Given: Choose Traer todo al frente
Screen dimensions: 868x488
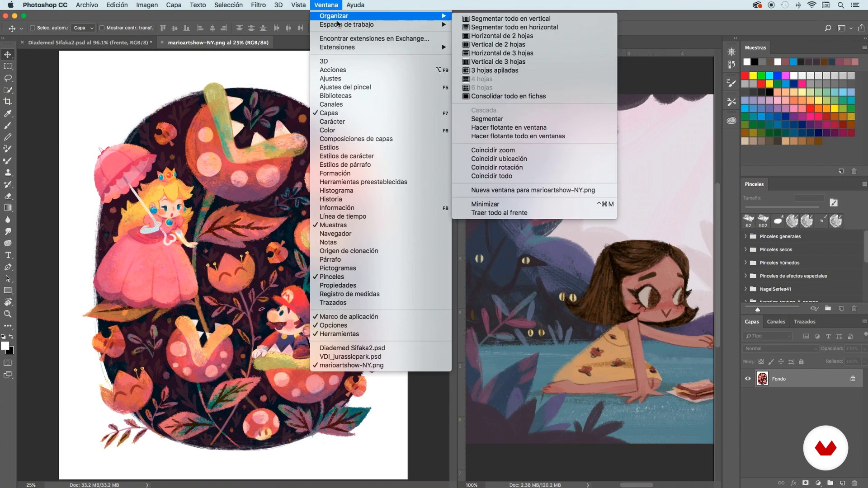Looking at the screenshot, I should [x=534, y=213].
